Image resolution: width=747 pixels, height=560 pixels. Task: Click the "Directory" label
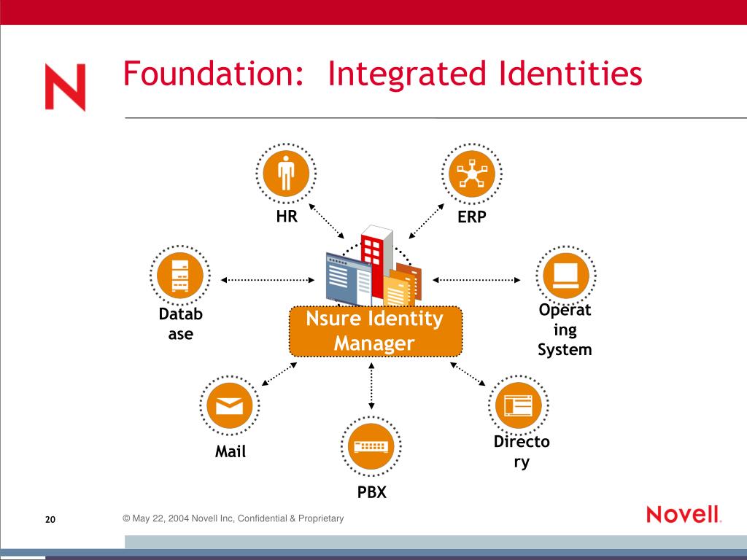[522, 451]
